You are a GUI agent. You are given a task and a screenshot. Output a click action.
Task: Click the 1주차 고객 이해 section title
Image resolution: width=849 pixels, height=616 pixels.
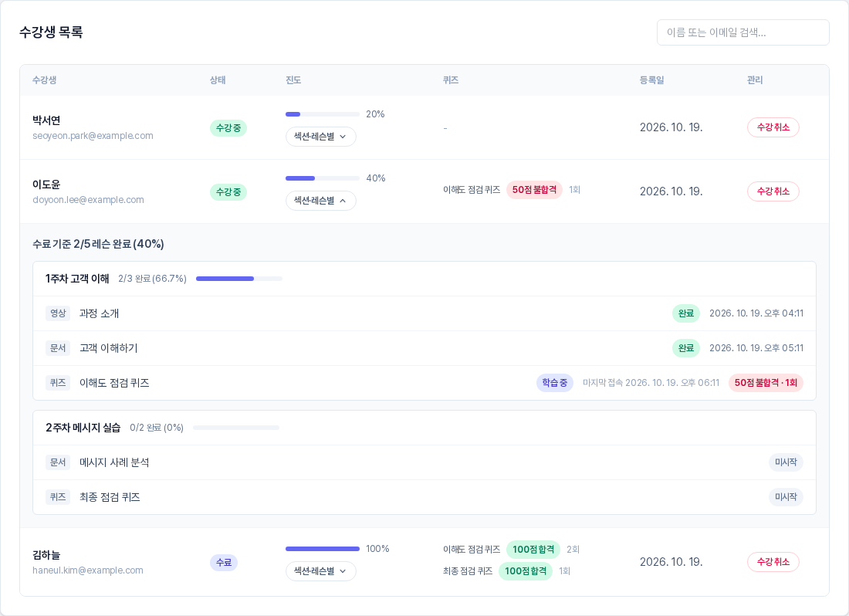coord(77,279)
